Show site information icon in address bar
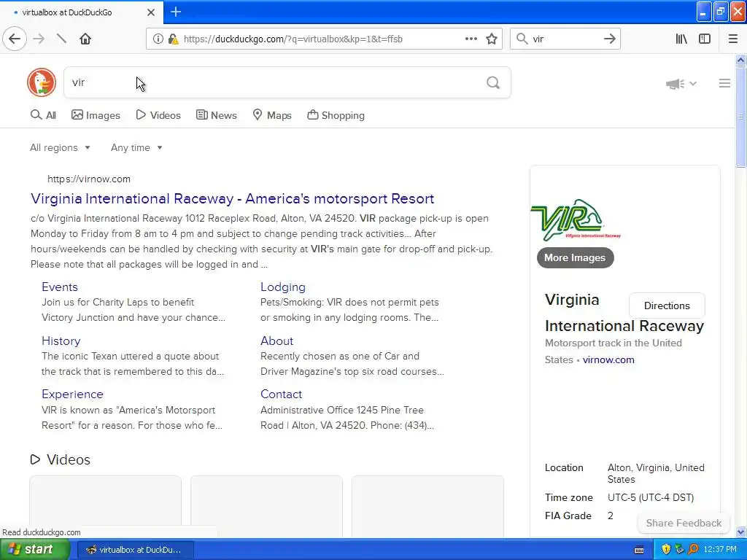 [x=158, y=39]
